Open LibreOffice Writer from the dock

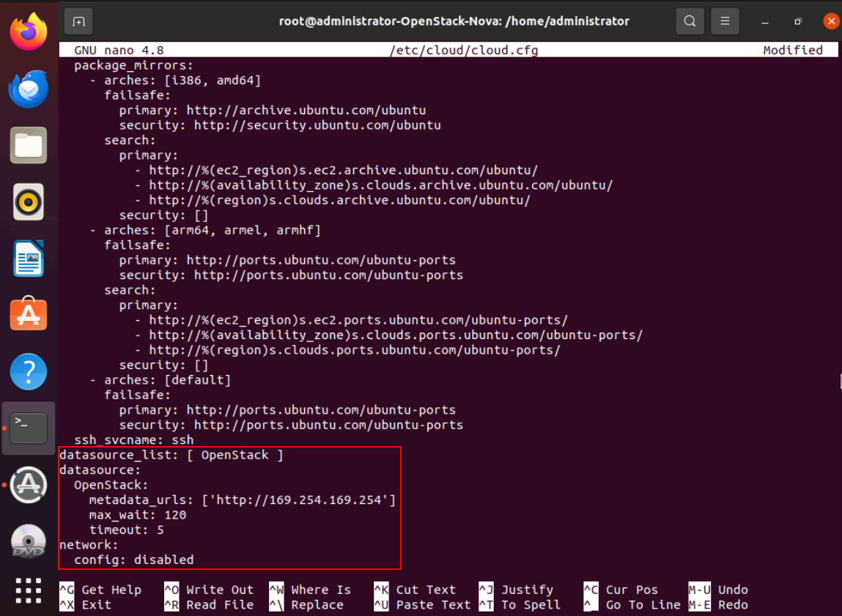29,259
